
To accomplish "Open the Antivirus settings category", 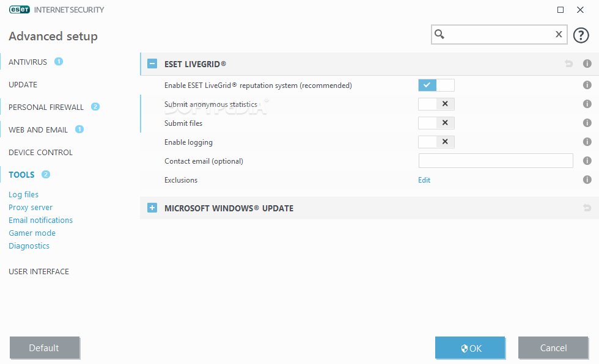I will (28, 62).
